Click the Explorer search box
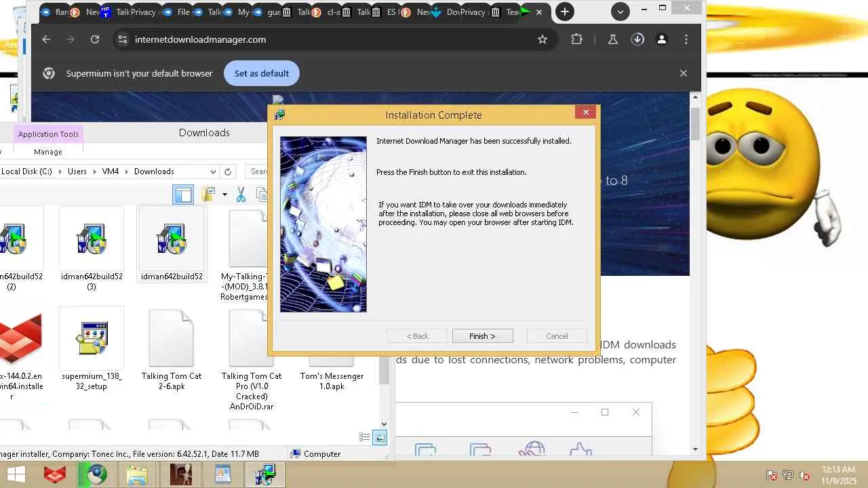 pyautogui.click(x=256, y=171)
